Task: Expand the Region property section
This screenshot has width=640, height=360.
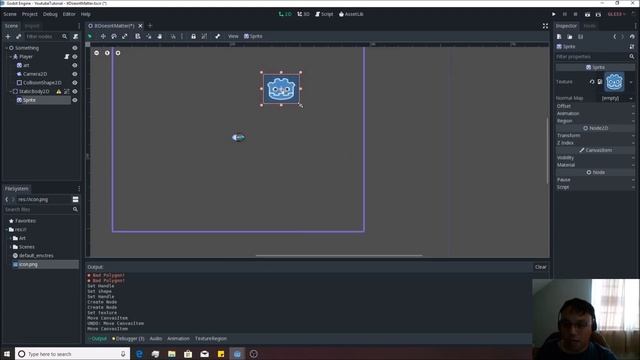Action: (596, 121)
